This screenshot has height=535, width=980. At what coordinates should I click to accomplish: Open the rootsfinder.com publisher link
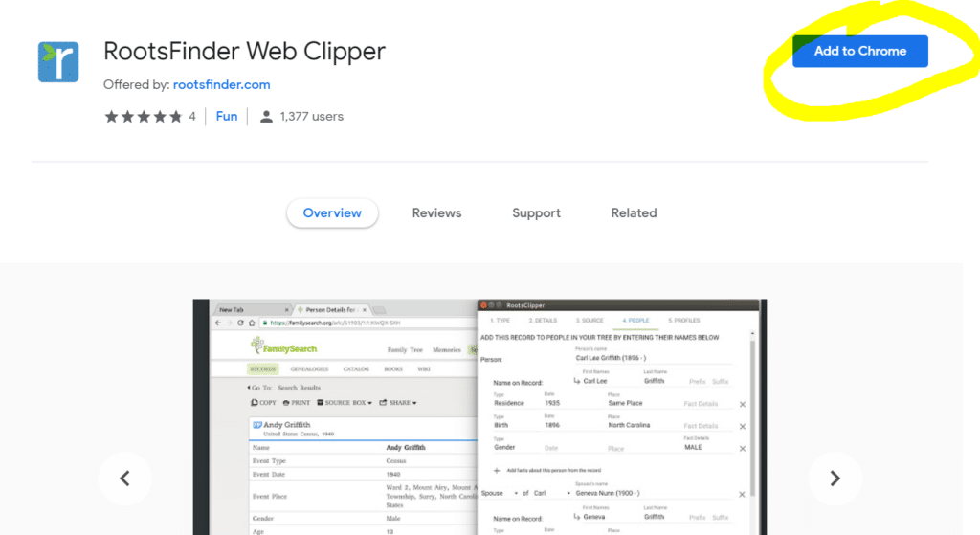pyautogui.click(x=221, y=84)
